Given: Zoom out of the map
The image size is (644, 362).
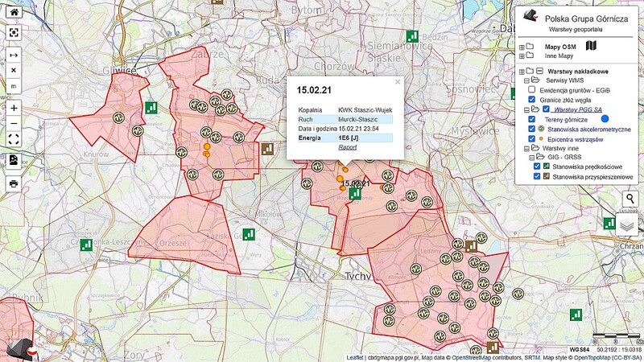Looking at the screenshot, I should pos(14,123).
